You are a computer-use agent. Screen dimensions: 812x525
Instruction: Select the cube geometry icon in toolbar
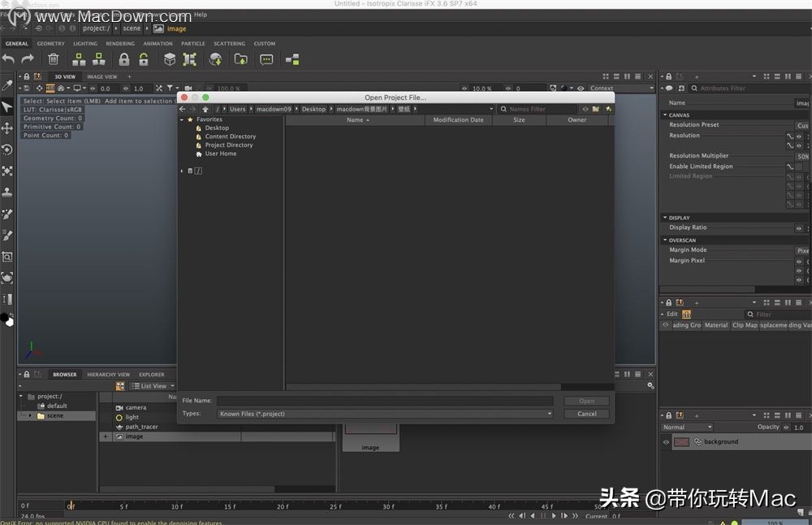[x=169, y=59]
